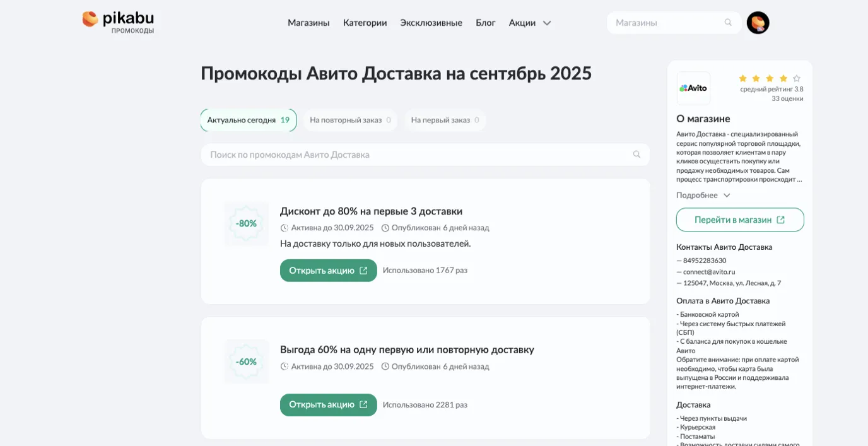Open the user avatar icon in header
868x446 pixels.
tap(758, 23)
